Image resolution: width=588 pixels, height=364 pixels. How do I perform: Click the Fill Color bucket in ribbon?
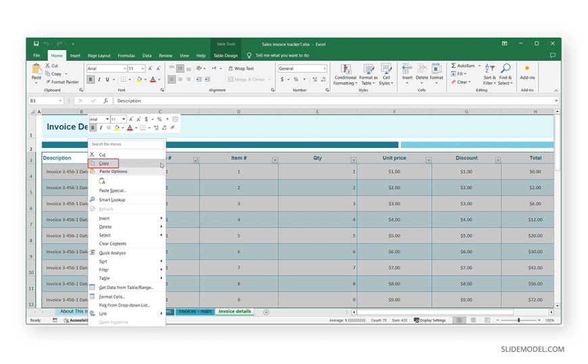click(x=139, y=80)
